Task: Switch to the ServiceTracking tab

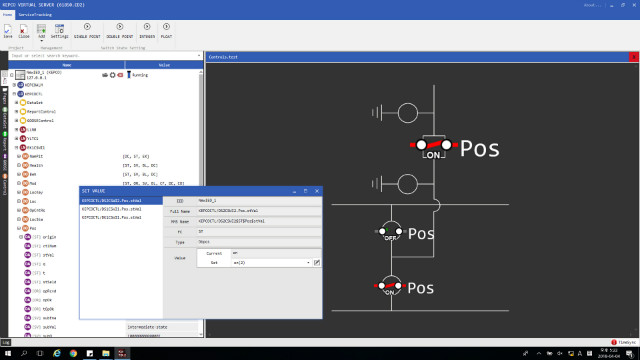Action: click(x=35, y=15)
